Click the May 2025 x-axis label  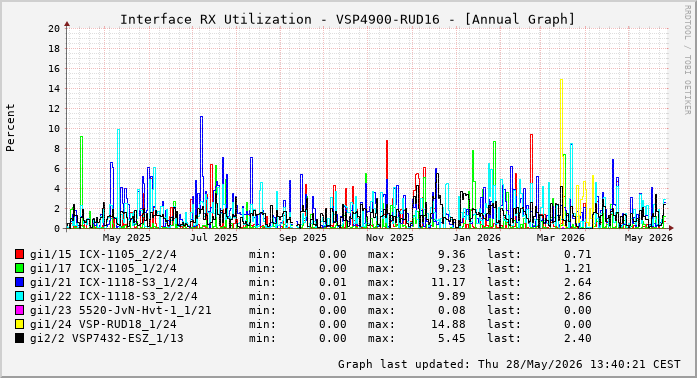click(127, 238)
